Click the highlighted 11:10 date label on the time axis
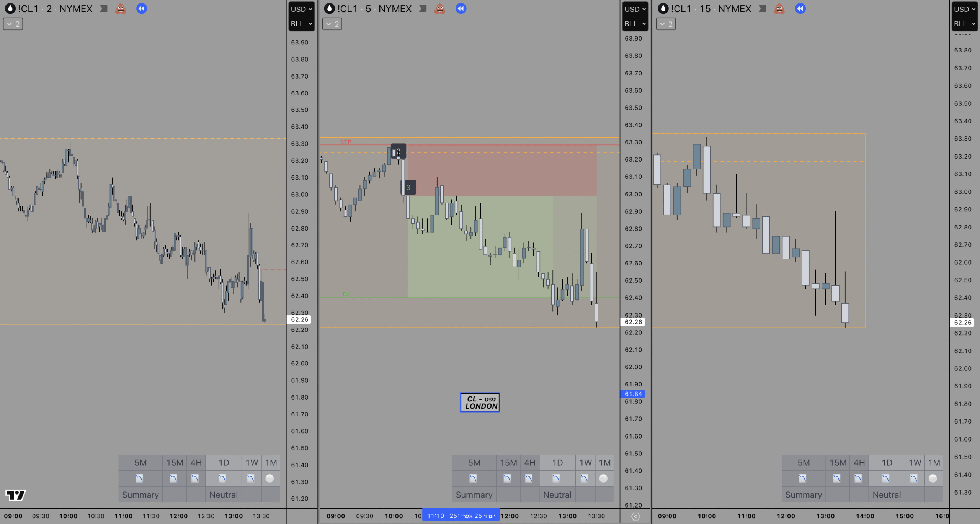The width and height of the screenshot is (980, 524). tap(461, 516)
